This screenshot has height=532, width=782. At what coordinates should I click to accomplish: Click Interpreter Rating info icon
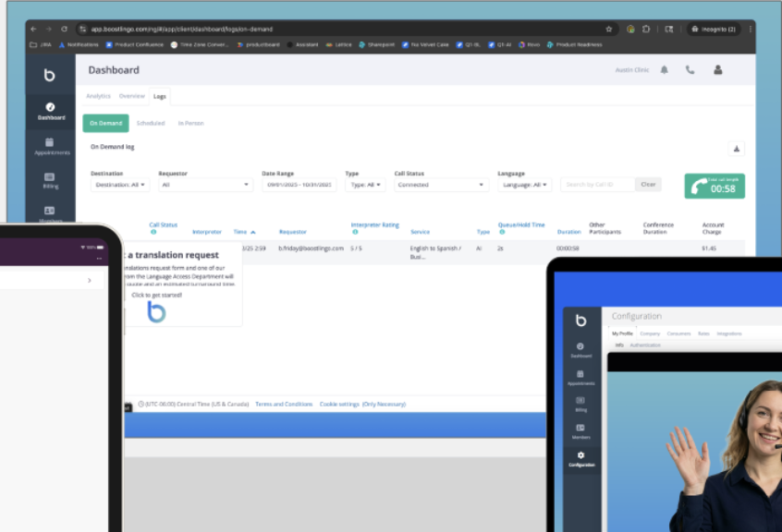355,232
